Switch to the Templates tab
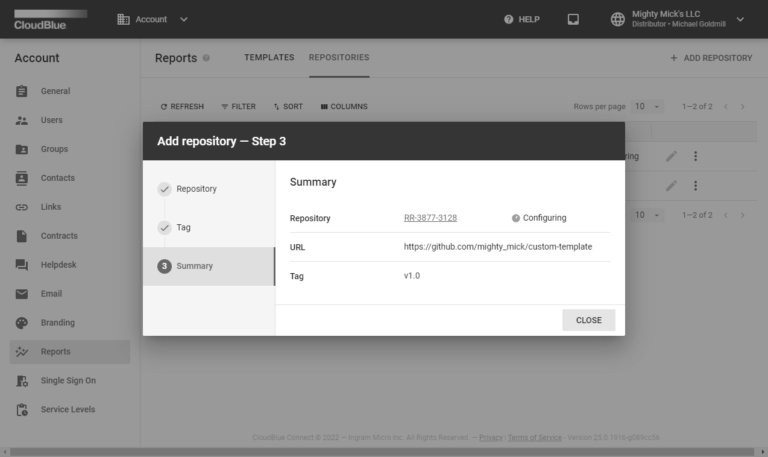The width and height of the screenshot is (768, 457). click(x=269, y=58)
